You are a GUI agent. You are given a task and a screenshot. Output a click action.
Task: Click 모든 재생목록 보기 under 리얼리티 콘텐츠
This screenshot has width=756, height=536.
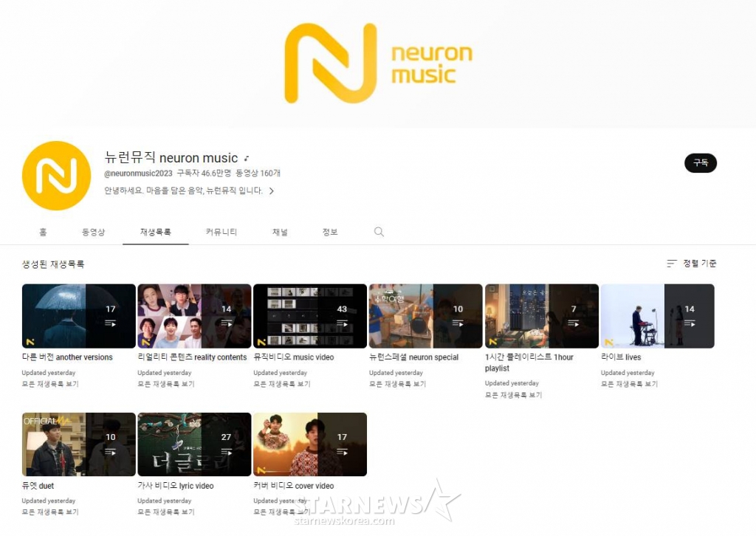(166, 384)
